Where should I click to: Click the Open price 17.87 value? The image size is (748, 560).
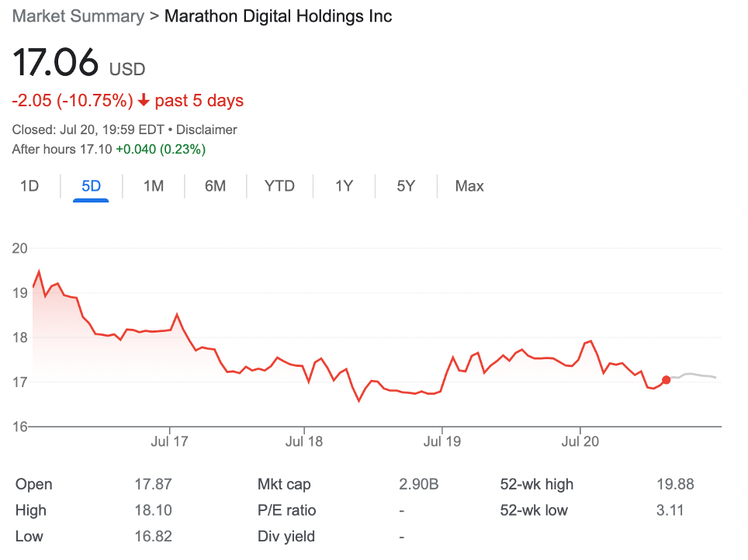[x=153, y=484]
